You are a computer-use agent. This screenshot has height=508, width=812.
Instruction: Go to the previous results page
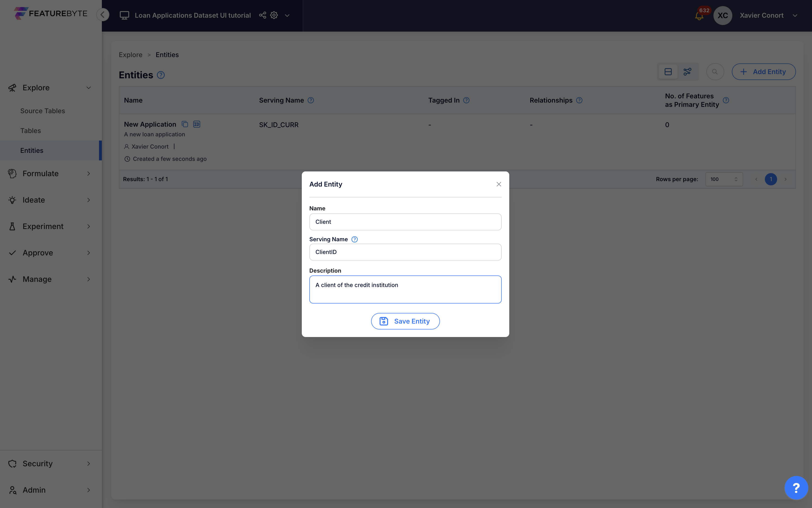[756, 179]
